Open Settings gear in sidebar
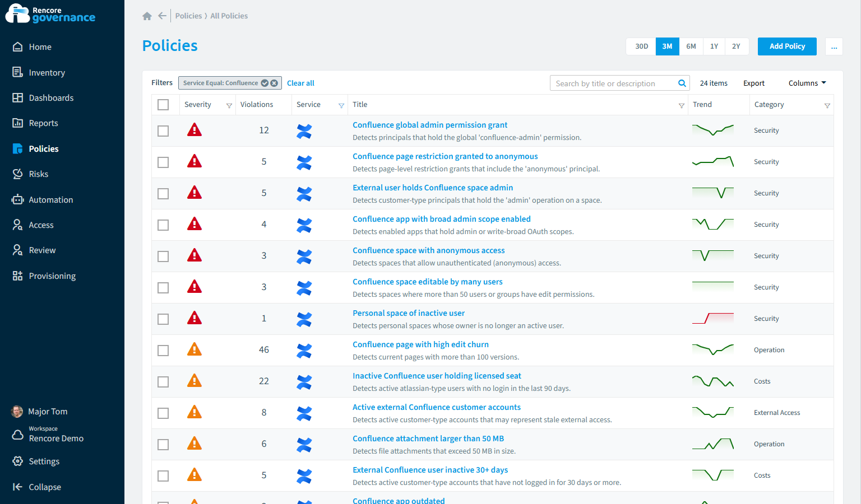 (17, 461)
